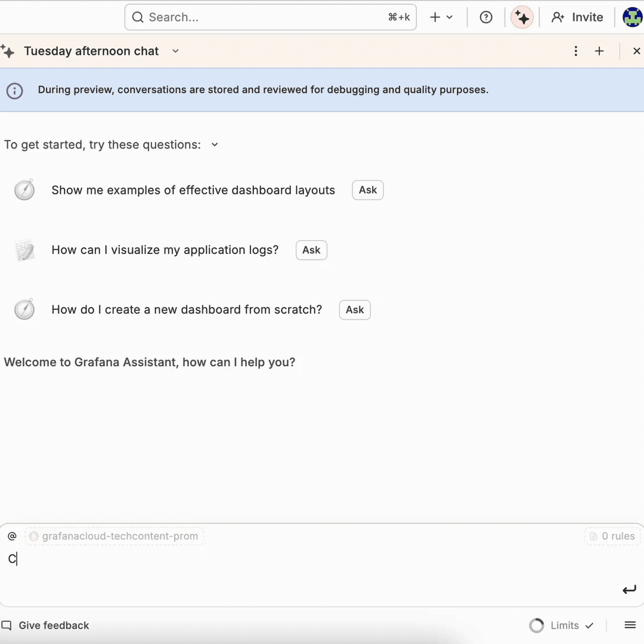
Task: Toggle the Grafana Assistant sparkle button
Action: pyautogui.click(x=522, y=17)
